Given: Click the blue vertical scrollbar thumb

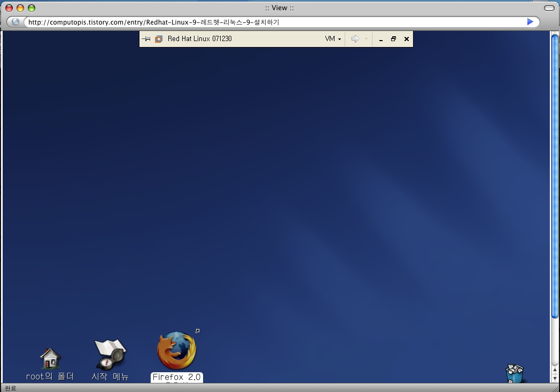Looking at the screenshot, I should coord(555,176).
